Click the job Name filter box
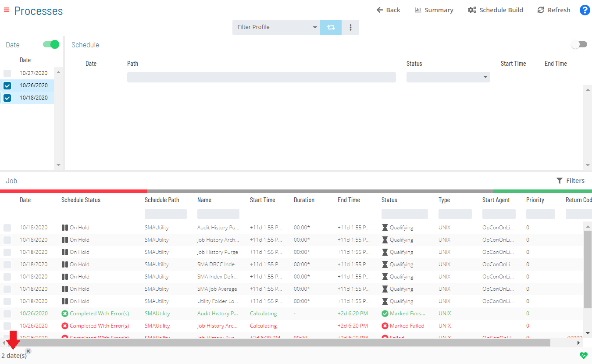The width and height of the screenshot is (592, 364). tap(218, 214)
